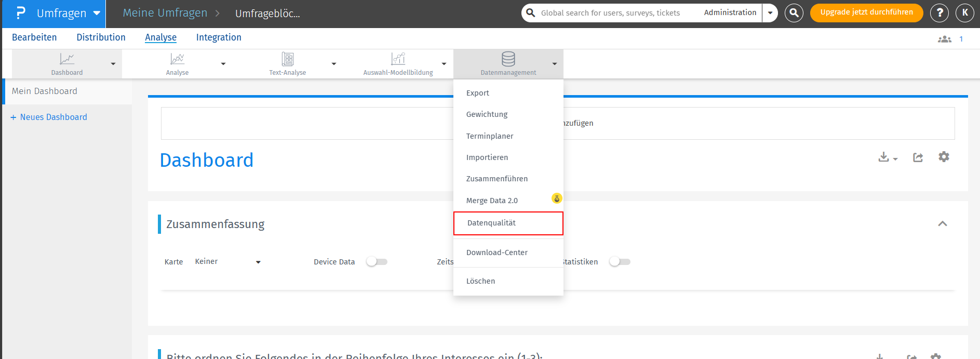Click the magnifier search button in header

794,13
